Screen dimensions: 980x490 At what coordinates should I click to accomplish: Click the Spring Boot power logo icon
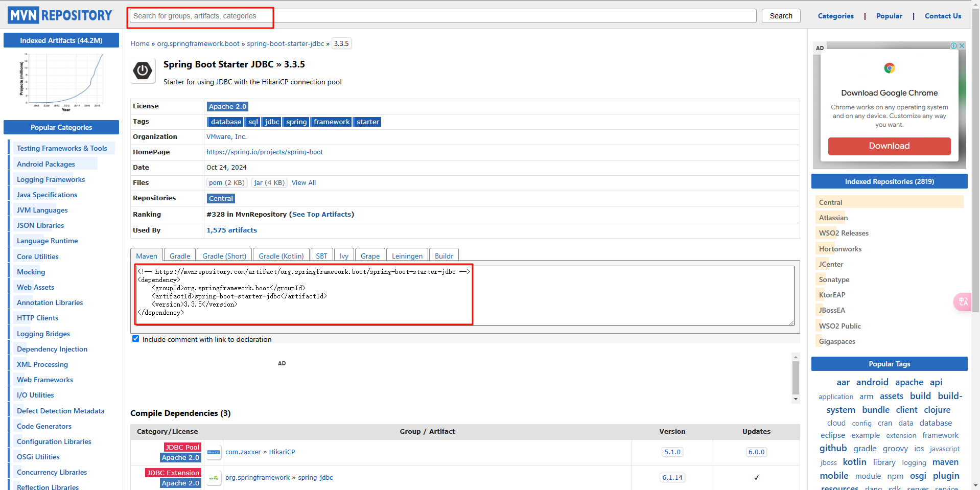point(143,71)
